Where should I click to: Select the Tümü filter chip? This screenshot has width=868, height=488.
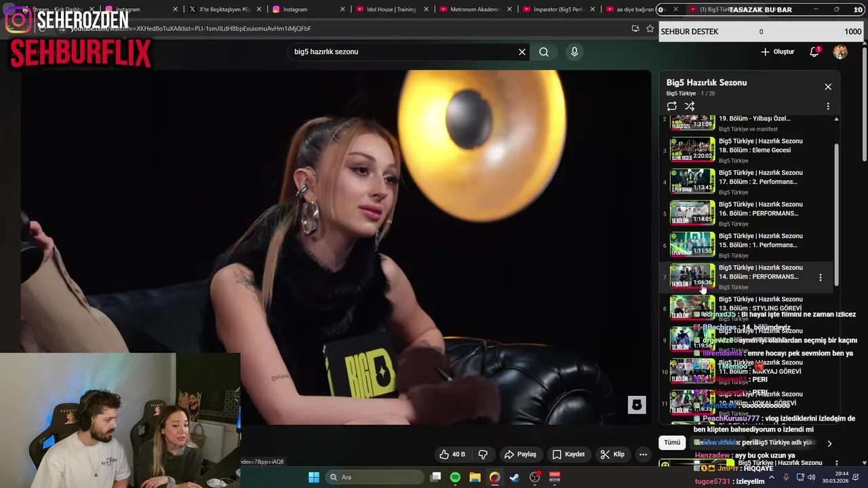tap(672, 443)
